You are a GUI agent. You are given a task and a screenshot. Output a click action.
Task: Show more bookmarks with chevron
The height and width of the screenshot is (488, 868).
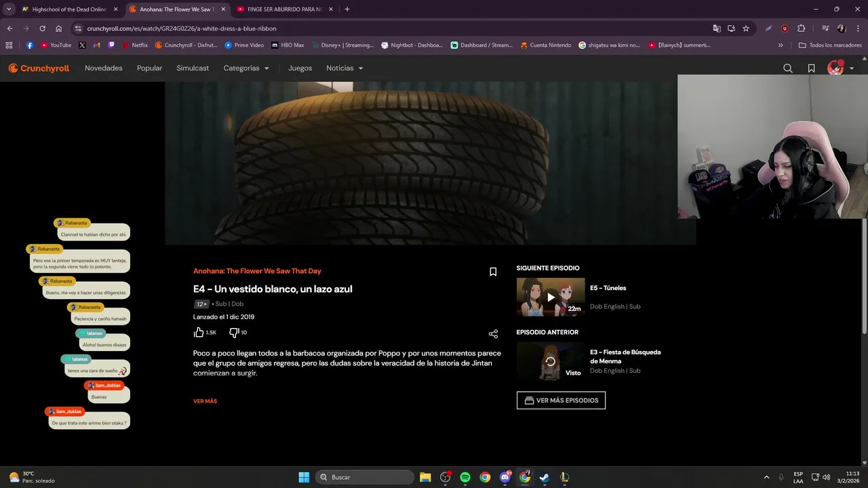(781, 45)
